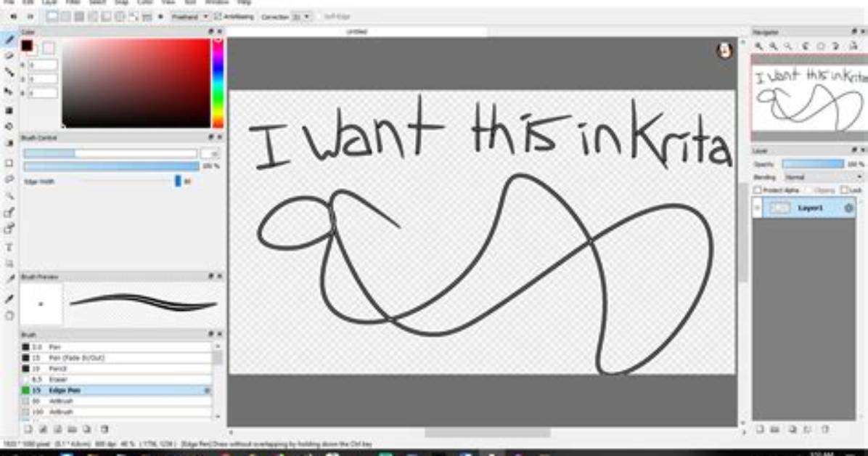This screenshot has width=868, height=456.
Task: Enable the layer Lock checkbox
Action: 843,190
